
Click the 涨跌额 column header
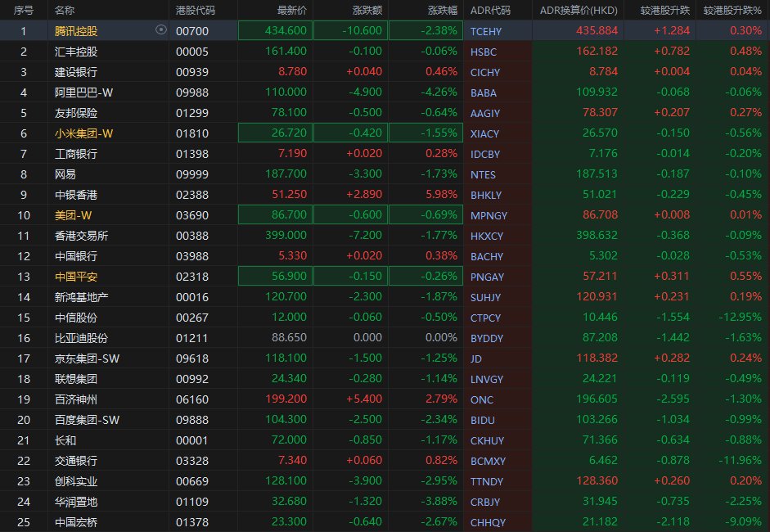point(367,11)
